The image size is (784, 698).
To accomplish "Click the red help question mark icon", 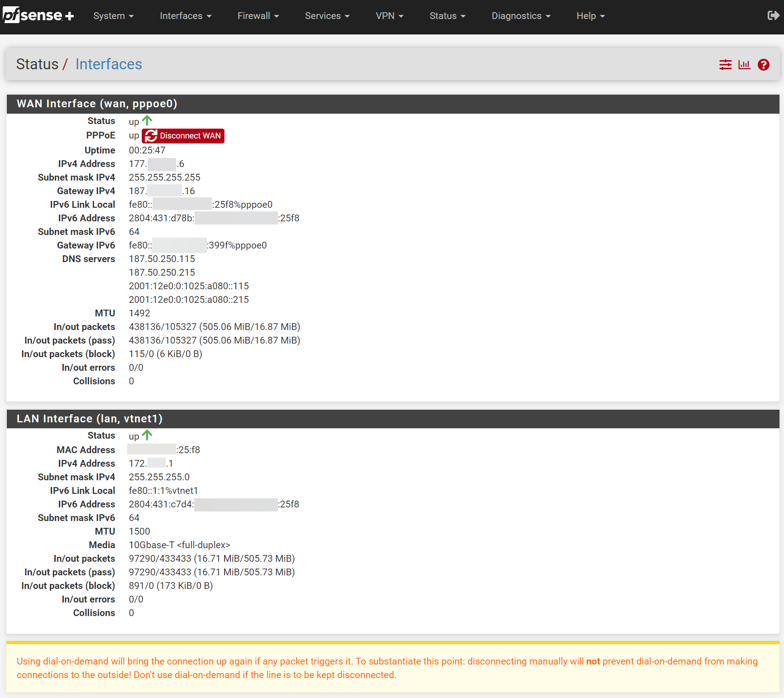I will [x=764, y=65].
